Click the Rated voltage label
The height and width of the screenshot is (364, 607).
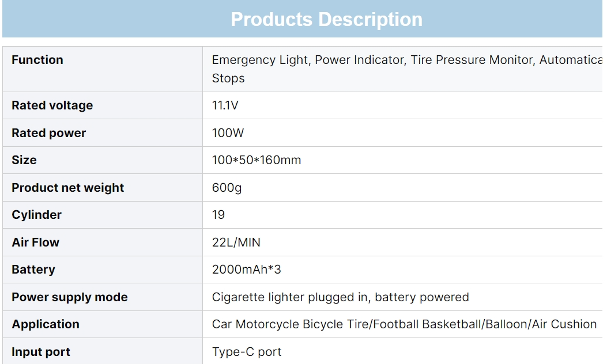coord(52,105)
